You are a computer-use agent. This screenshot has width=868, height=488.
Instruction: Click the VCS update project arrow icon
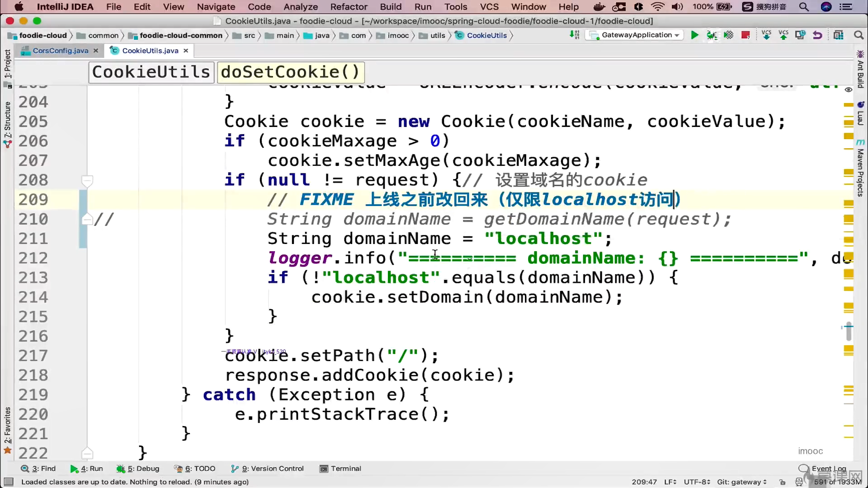coord(766,35)
